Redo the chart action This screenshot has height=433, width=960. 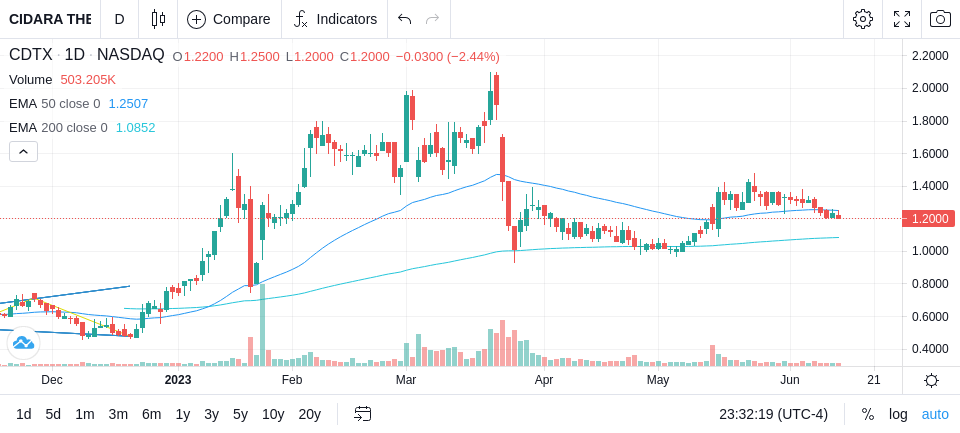pos(433,19)
